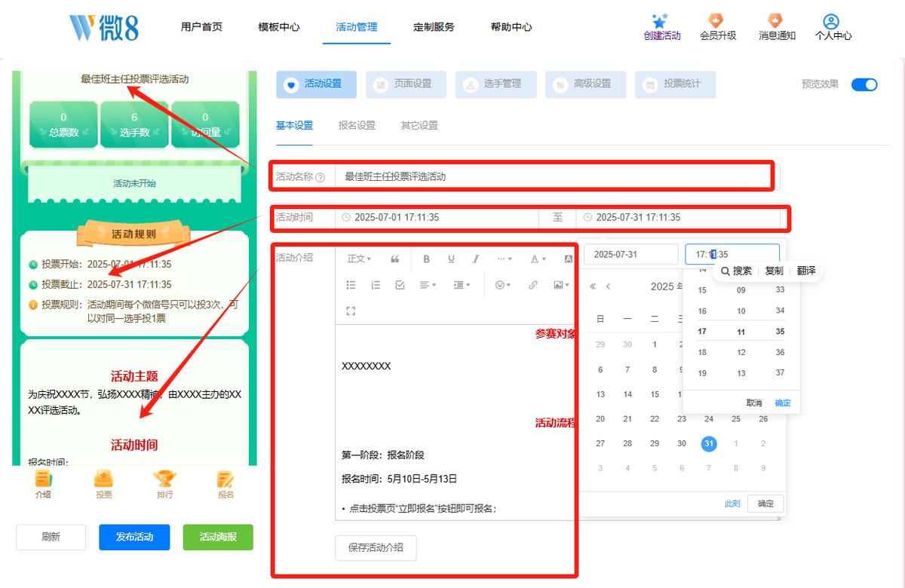
Task: Confirm the date picker with its 确定 button
Action: 765,504
